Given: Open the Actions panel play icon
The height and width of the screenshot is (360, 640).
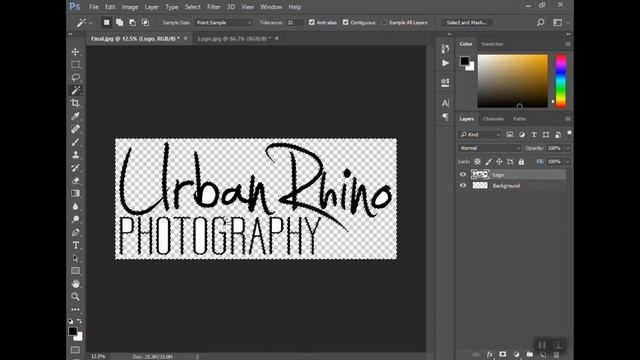Looking at the screenshot, I should pos(445,63).
